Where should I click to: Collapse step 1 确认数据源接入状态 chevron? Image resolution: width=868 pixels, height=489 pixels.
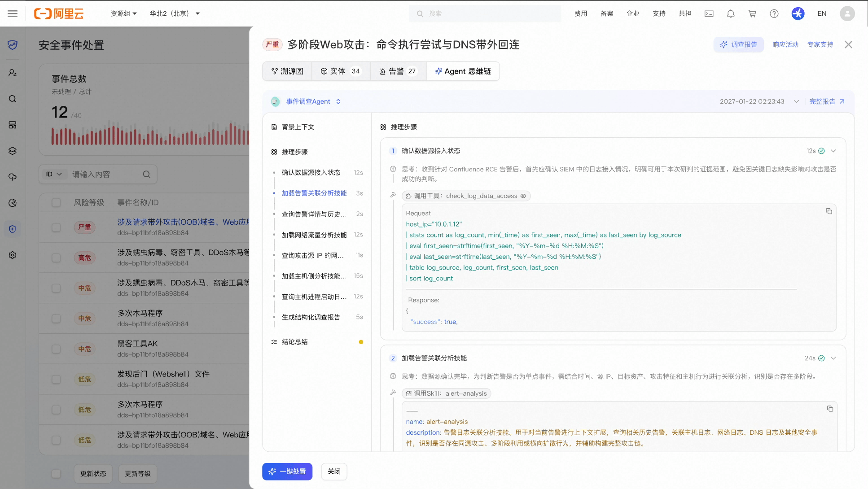pyautogui.click(x=833, y=151)
